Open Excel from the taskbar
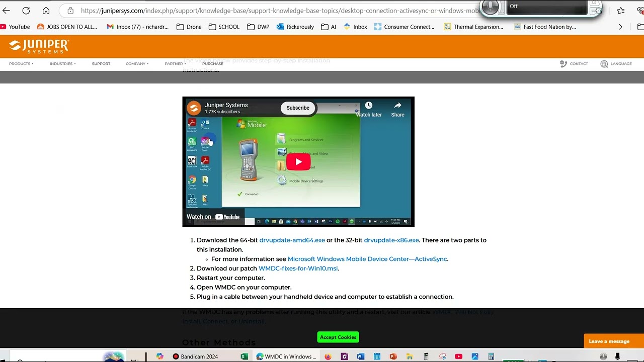This screenshot has width=644, height=362. coord(244,356)
